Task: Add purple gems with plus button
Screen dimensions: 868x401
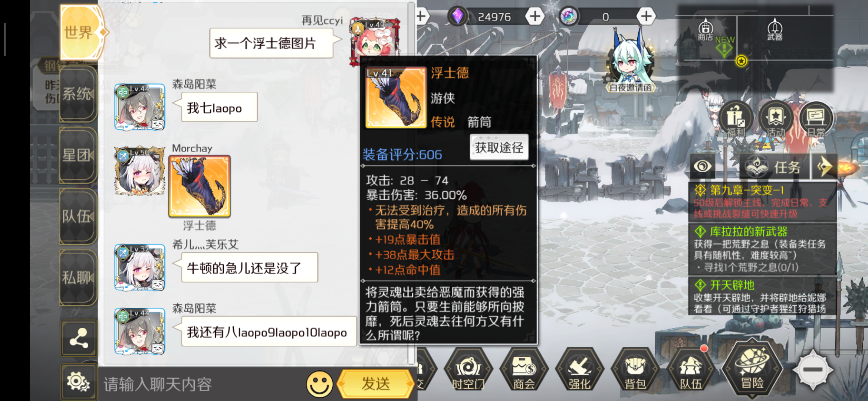Action: pyautogui.click(x=535, y=16)
